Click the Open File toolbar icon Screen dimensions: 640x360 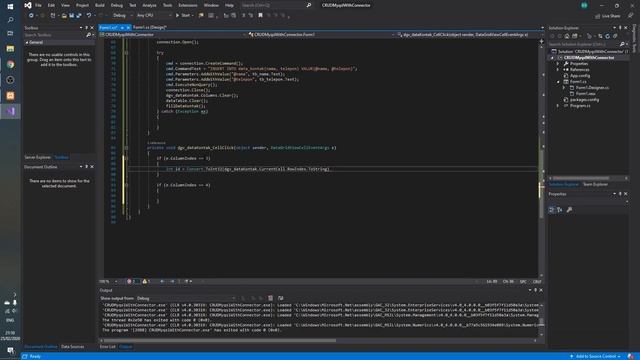click(64, 16)
